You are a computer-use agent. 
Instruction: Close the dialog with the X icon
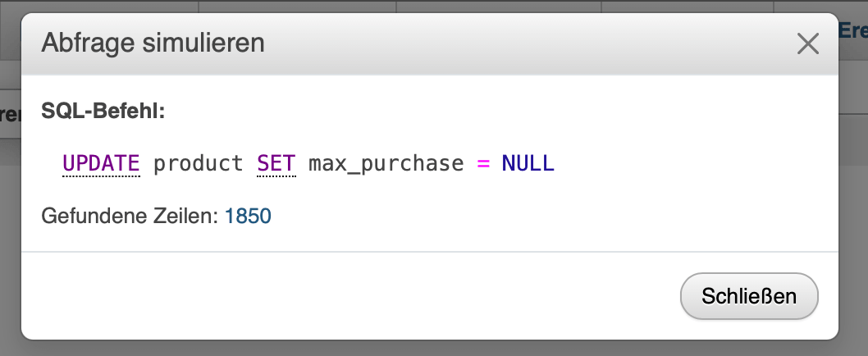click(808, 43)
